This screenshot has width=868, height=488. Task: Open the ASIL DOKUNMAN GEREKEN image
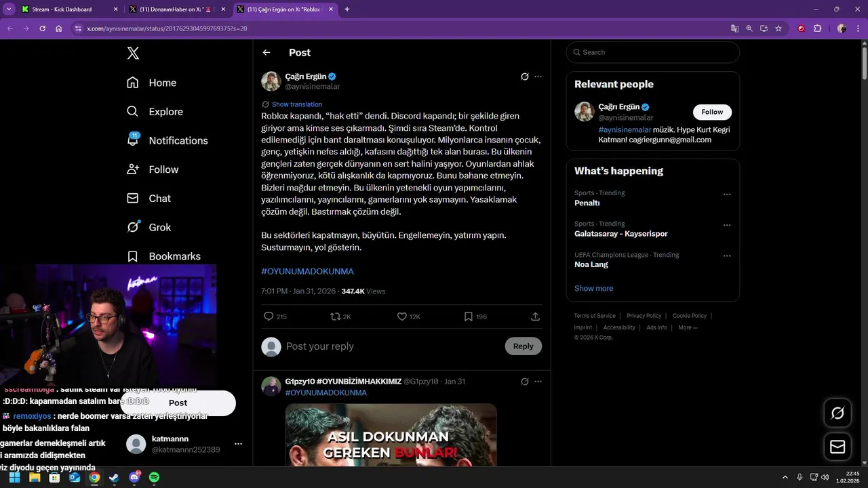[391, 435]
